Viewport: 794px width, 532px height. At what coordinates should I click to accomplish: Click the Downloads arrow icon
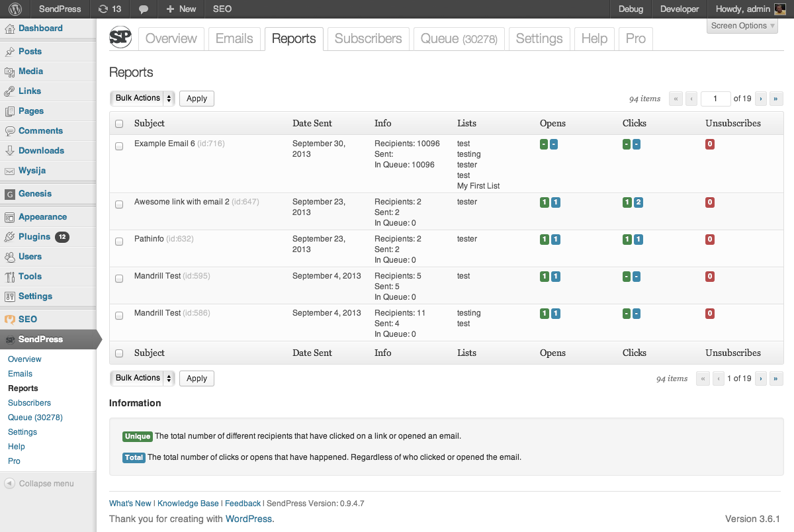(10, 151)
